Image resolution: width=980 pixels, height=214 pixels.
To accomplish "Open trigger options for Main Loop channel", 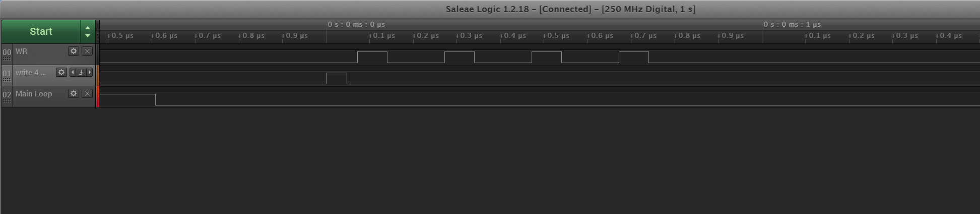I will pos(87,93).
